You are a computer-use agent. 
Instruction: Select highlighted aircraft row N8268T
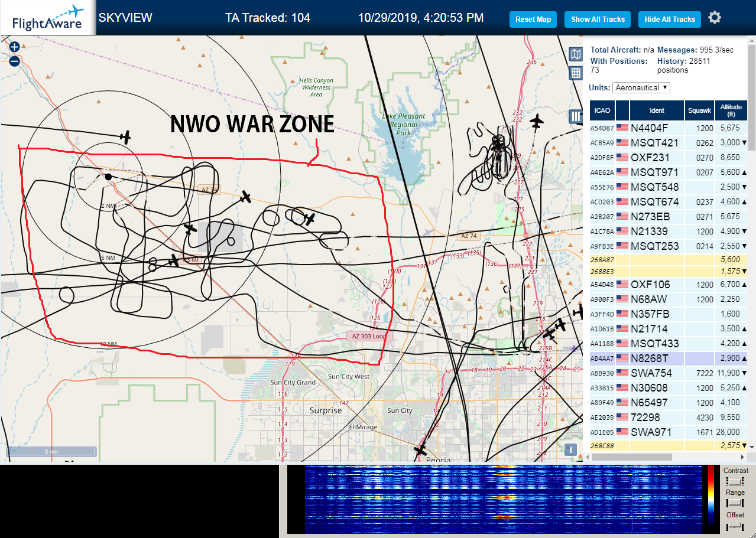(669, 358)
